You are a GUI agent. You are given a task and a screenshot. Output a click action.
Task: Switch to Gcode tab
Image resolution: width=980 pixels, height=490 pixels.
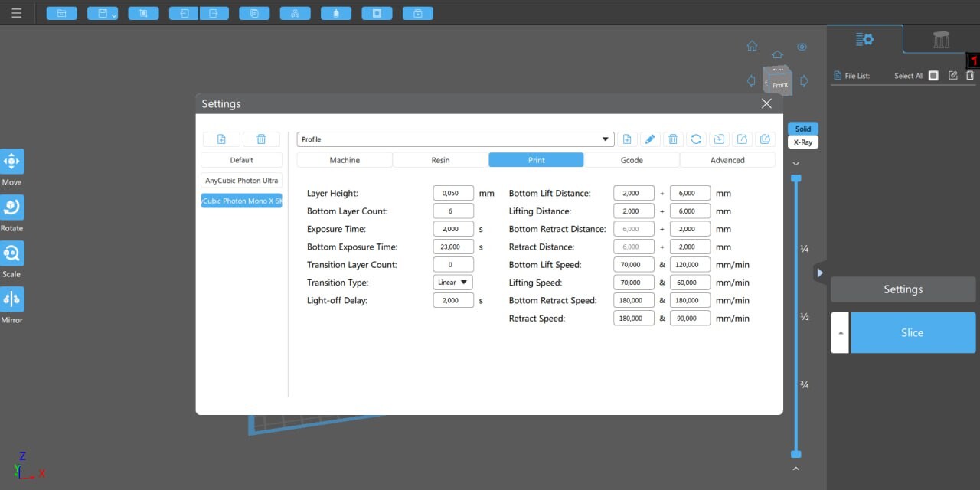coord(632,160)
